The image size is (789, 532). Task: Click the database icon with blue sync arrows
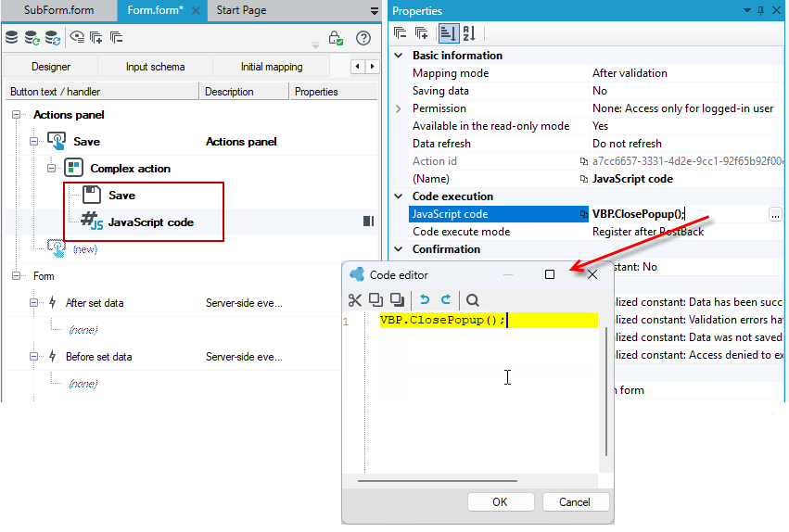click(53, 38)
